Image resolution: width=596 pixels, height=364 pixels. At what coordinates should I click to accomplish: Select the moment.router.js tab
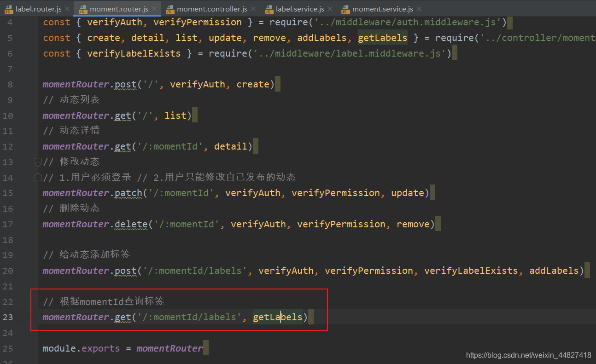click(x=119, y=9)
